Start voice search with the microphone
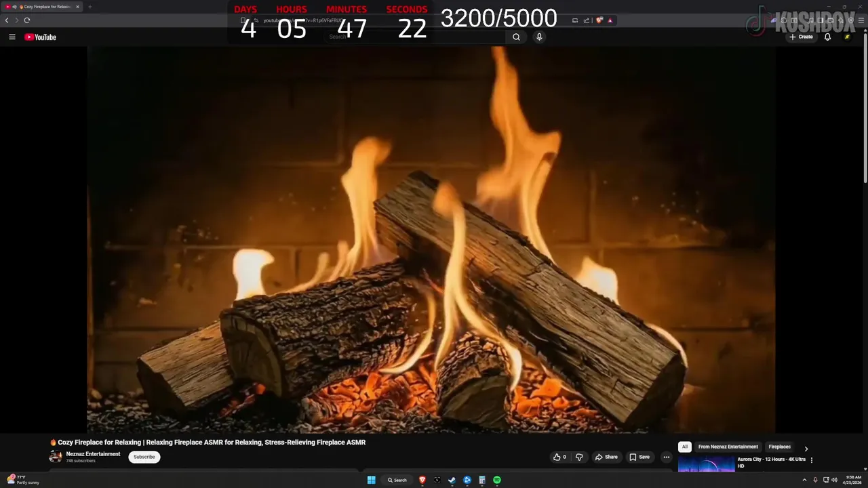 pos(539,37)
